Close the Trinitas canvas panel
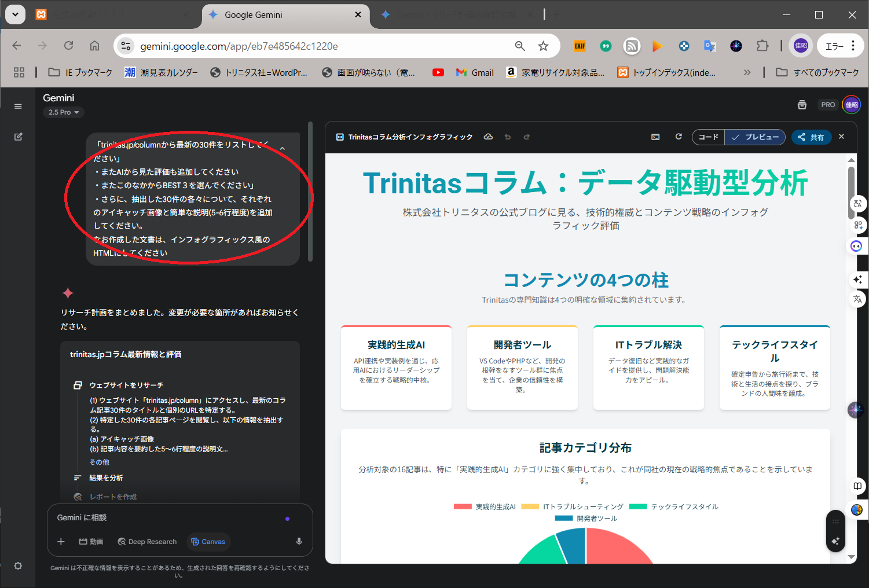869x588 pixels. (x=841, y=137)
